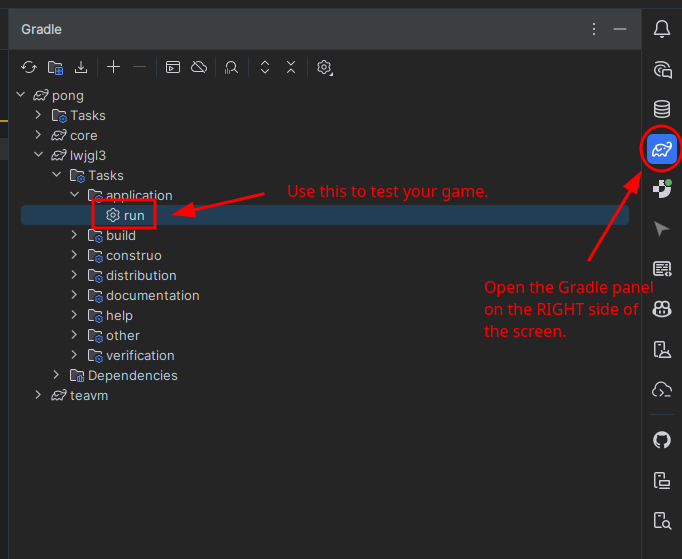
Task: Select the core module label
Action: [84, 136]
